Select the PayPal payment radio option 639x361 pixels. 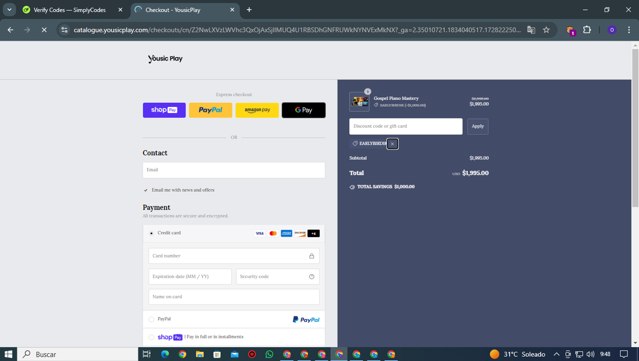click(152, 319)
